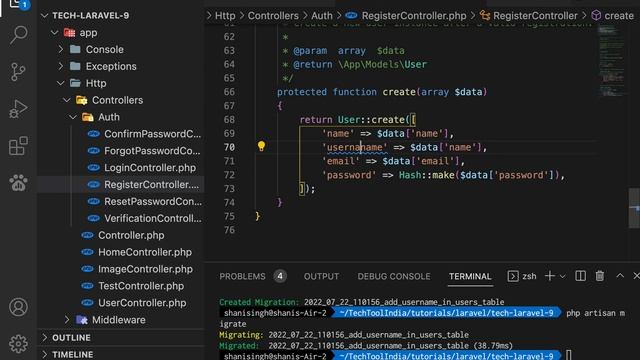640x360 pixels.
Task: Switch to the PROBLEMS tab
Action: pos(242,276)
